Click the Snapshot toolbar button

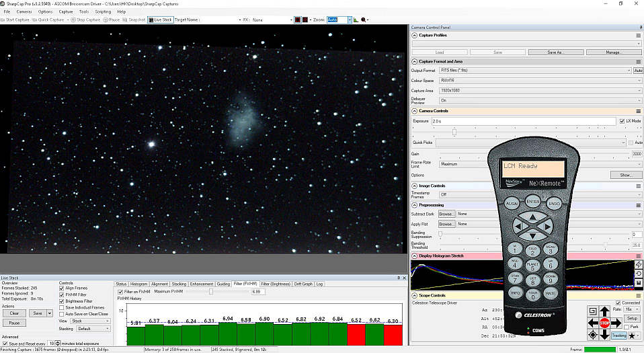coord(134,19)
